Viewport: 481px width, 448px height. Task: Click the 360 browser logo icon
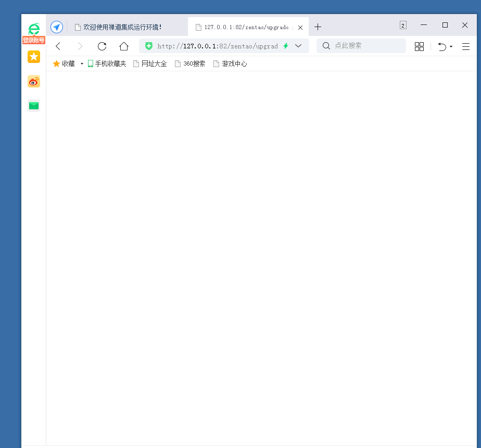click(x=34, y=29)
